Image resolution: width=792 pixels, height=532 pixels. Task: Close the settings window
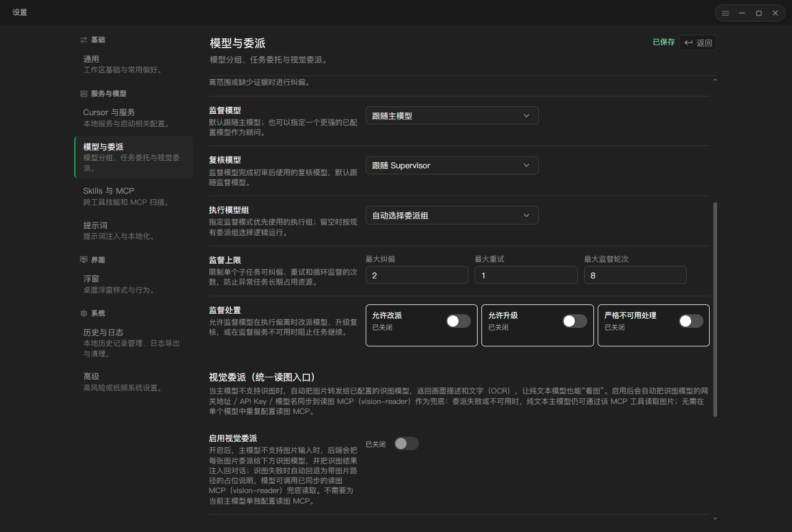point(775,13)
